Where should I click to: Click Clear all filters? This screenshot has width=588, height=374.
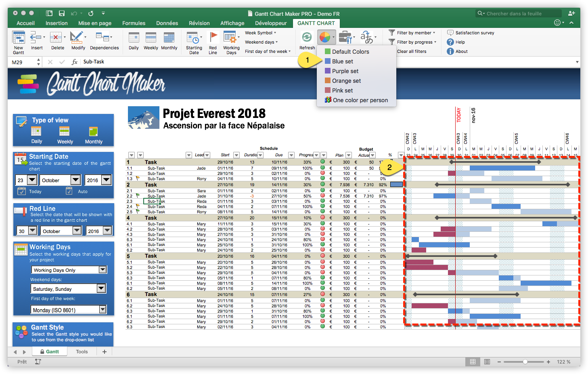click(411, 51)
